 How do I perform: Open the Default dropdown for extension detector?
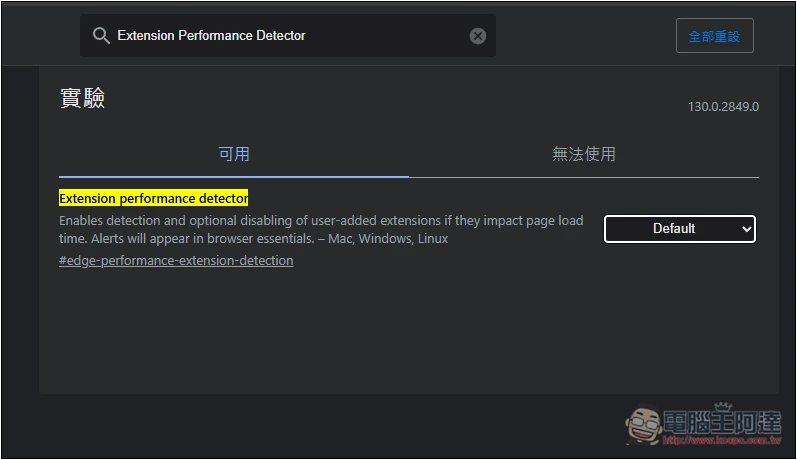point(679,229)
